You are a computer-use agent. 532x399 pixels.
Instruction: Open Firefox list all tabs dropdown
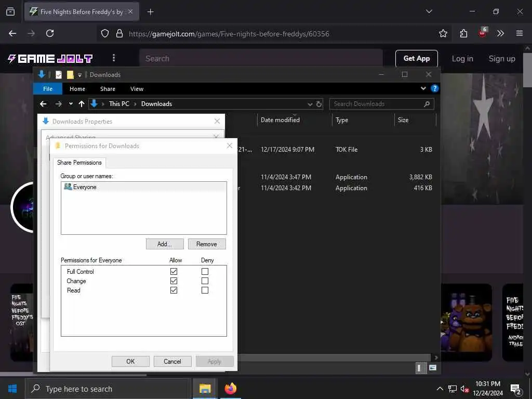coord(429,11)
